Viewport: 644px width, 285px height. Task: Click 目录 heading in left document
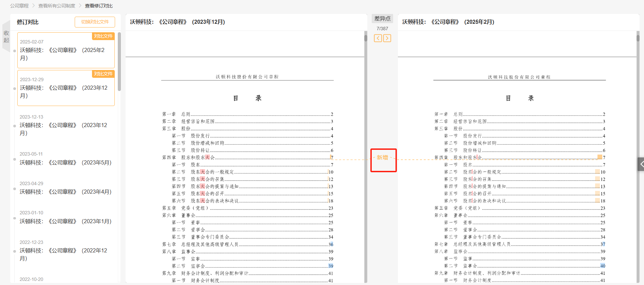(x=247, y=98)
